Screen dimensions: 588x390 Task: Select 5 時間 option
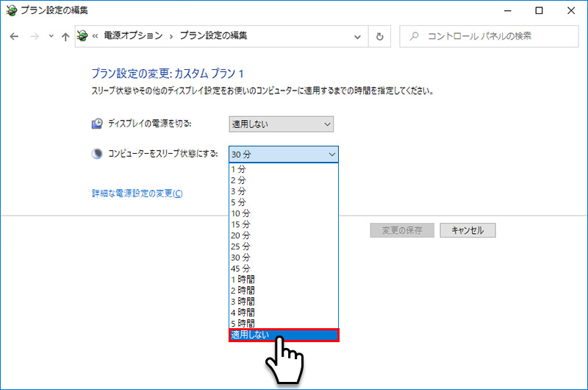[x=284, y=324]
